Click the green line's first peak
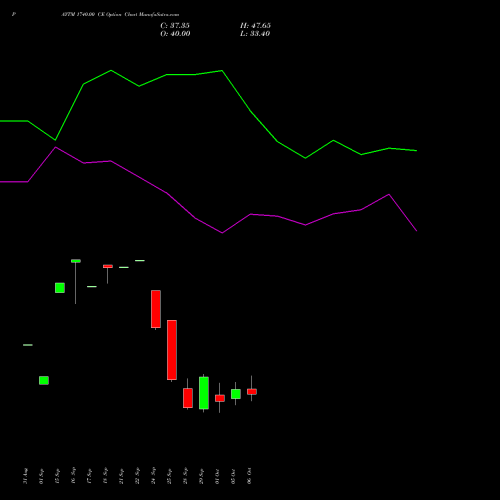 (111, 70)
